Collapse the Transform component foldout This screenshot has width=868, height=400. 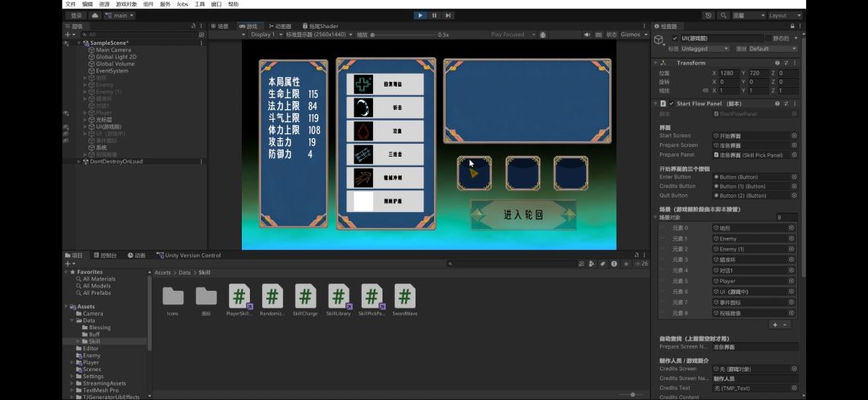pos(656,63)
